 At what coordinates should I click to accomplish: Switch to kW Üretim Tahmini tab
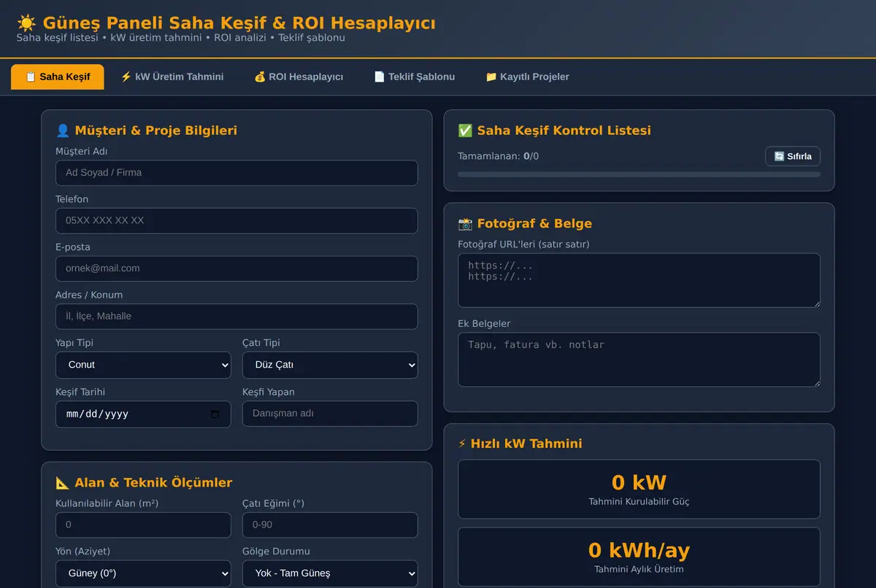pos(172,77)
